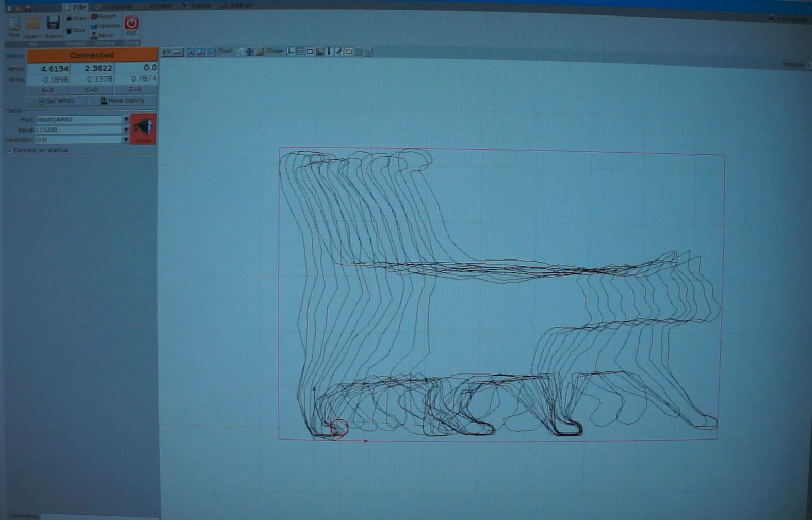
Task: Toggle the margins rectangle display icon
Action: pyautogui.click(x=310, y=52)
